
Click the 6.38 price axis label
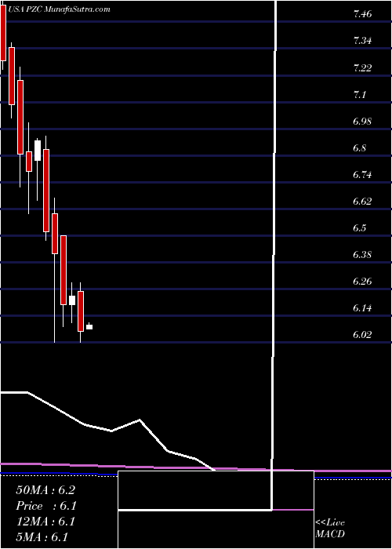(362, 255)
